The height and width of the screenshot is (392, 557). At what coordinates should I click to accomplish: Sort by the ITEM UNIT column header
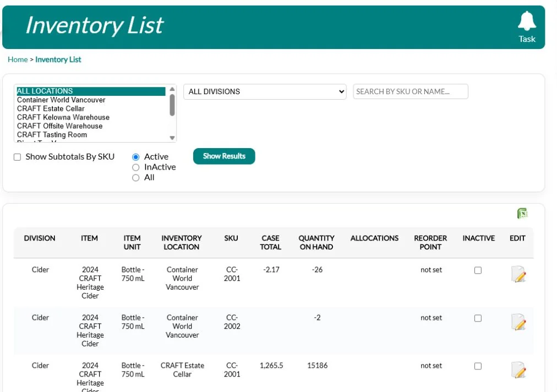coord(132,242)
